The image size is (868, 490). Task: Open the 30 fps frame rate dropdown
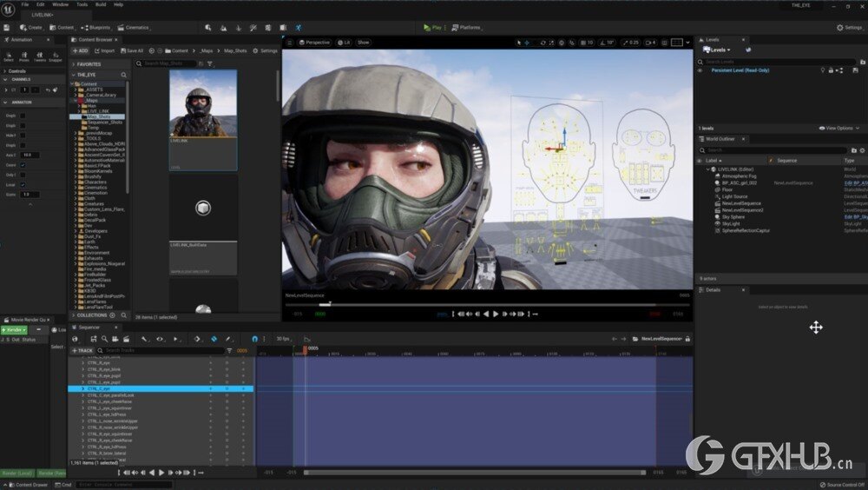pos(284,339)
